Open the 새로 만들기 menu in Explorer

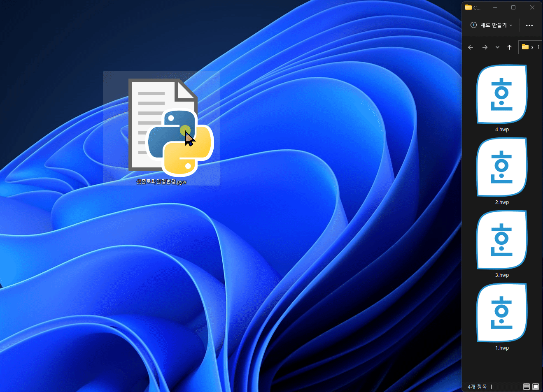pos(492,25)
